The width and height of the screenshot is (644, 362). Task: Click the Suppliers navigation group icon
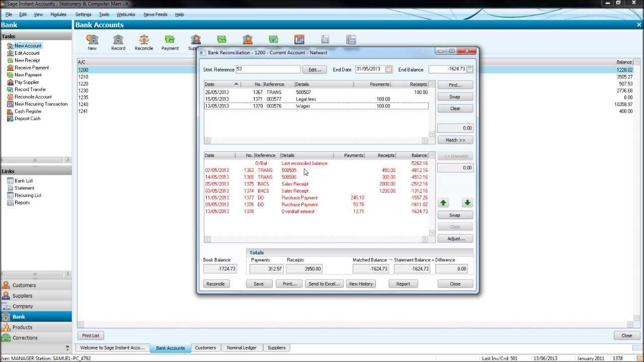point(6,296)
